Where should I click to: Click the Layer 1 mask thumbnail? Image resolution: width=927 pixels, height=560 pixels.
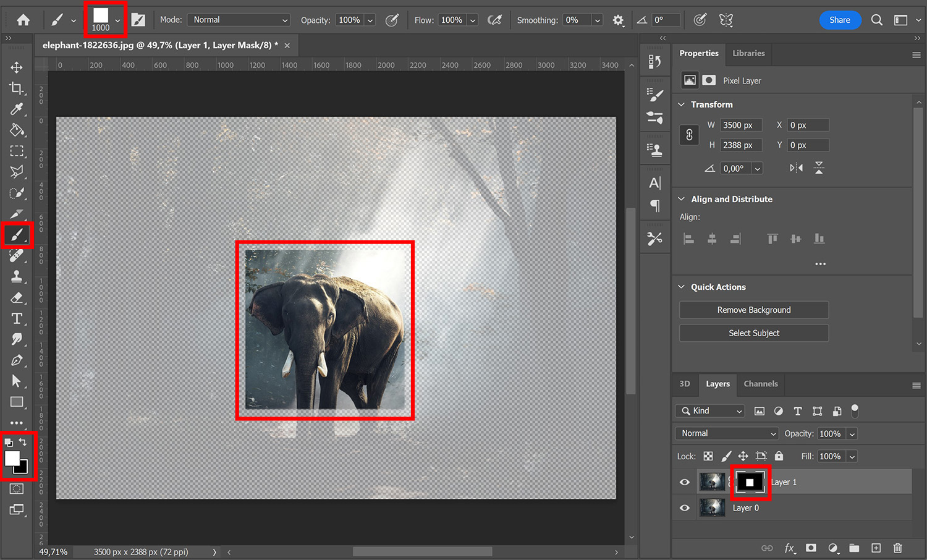tap(750, 482)
